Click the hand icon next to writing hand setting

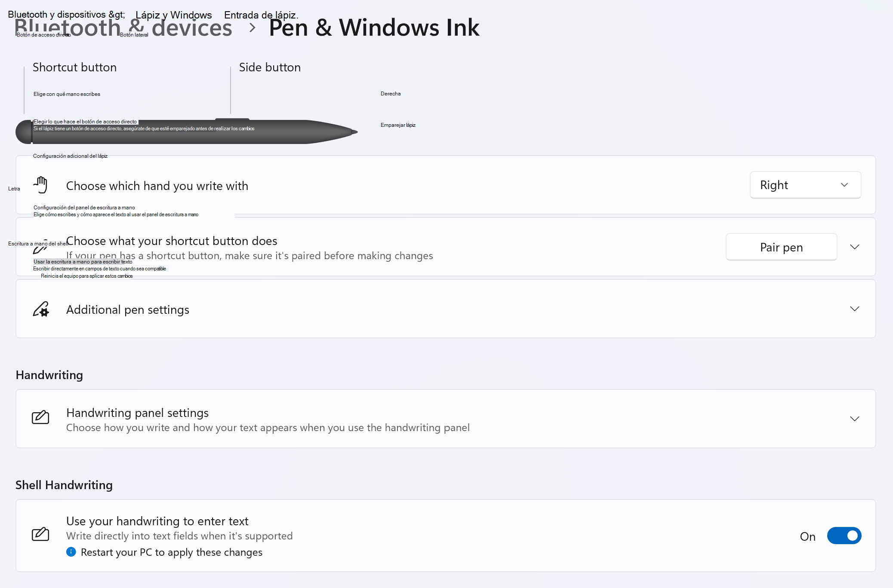click(41, 184)
